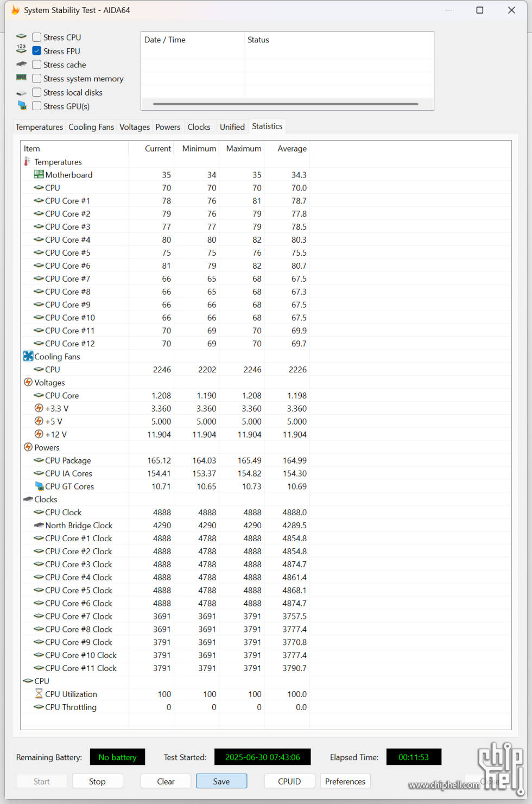The height and width of the screenshot is (804, 532).
Task: Click the No battery indicator
Action: (x=117, y=757)
